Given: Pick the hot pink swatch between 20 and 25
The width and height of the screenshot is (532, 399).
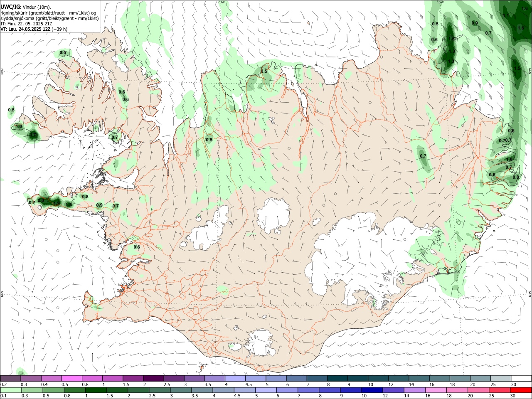Looking at the screenshot, I should 478,390.
